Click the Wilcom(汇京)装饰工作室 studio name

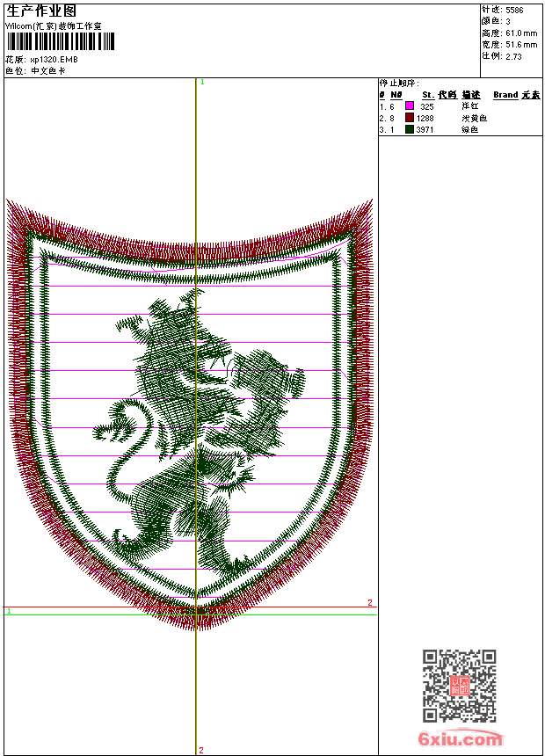pyautogui.click(x=53, y=26)
